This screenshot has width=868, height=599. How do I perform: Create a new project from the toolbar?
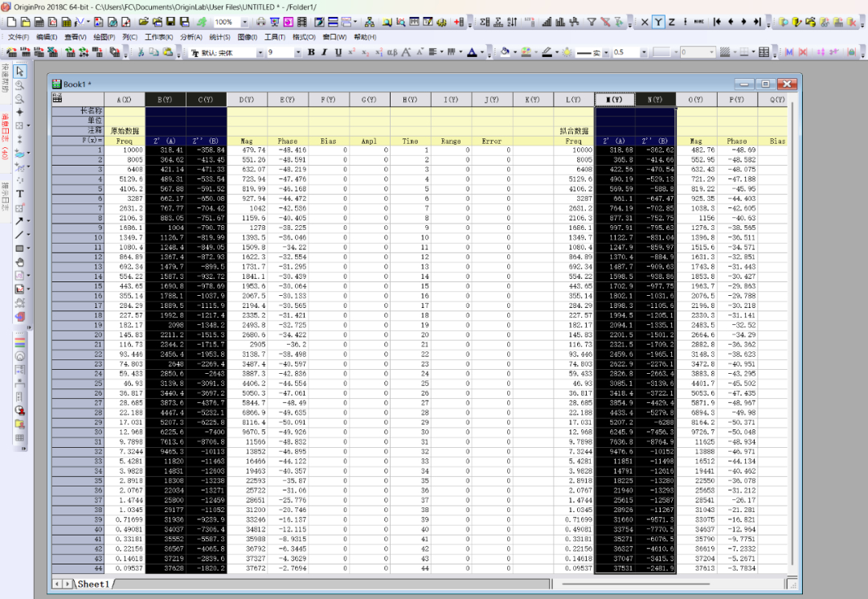[x=11, y=23]
